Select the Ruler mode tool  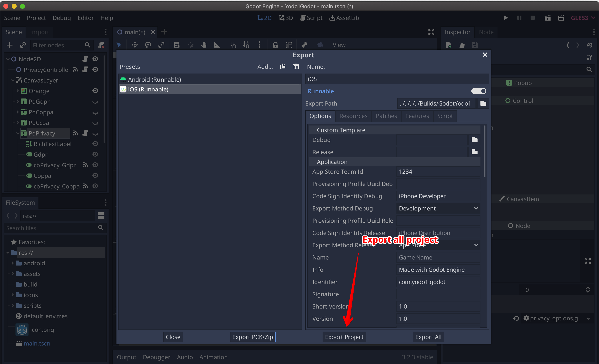[x=217, y=45]
